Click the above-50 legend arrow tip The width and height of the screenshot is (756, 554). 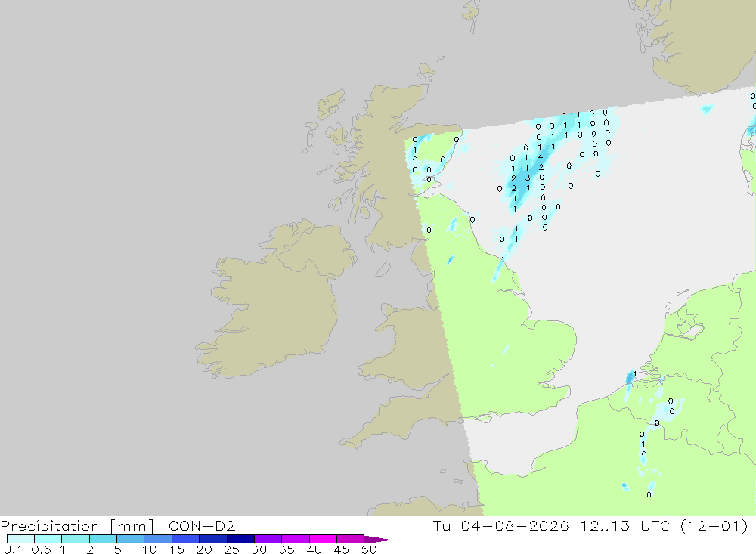click(379, 539)
